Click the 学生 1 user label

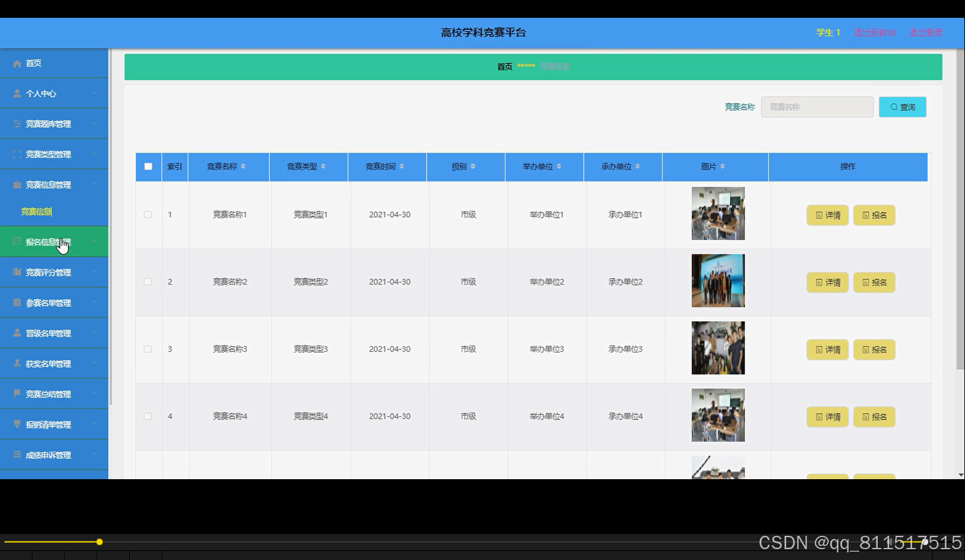[828, 32]
